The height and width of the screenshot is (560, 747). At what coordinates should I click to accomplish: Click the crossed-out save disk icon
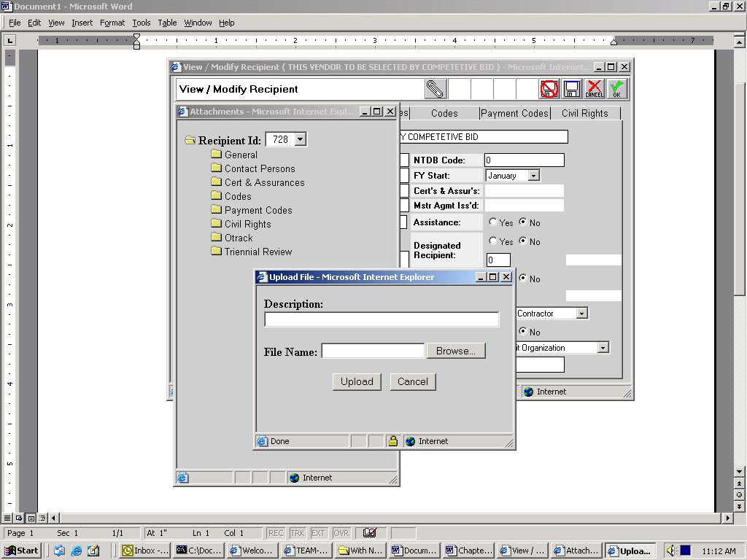pos(549,88)
